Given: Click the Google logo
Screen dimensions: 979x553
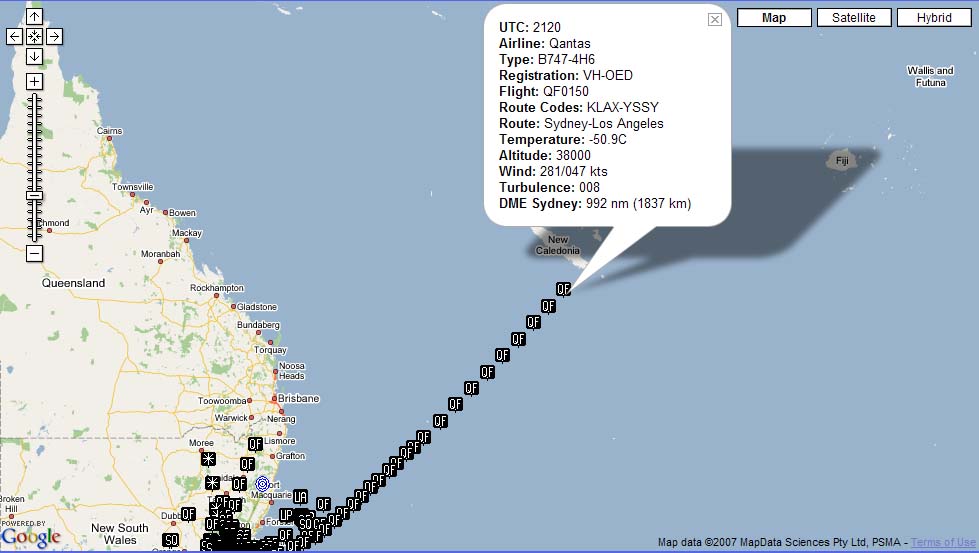Looking at the screenshot, I should click(x=31, y=537).
